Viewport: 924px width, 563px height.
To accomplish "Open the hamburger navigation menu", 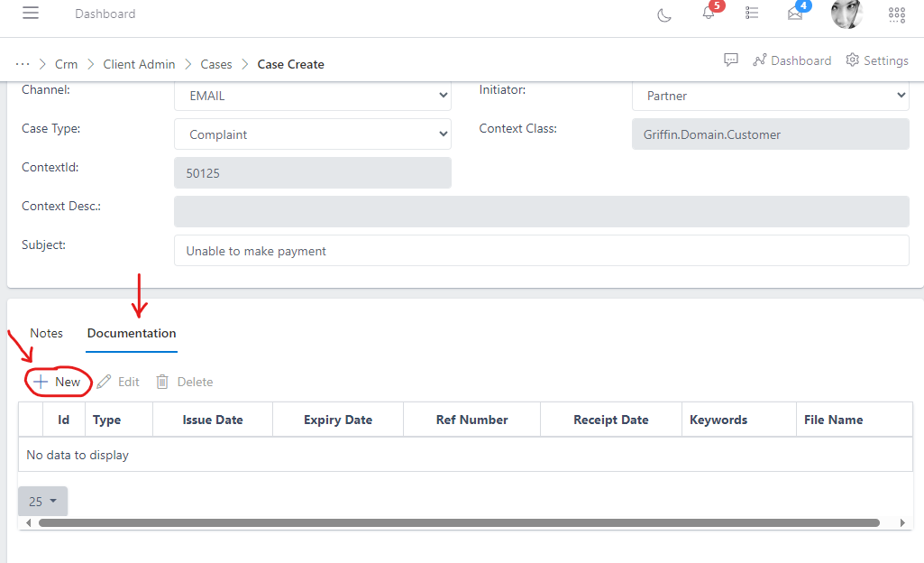I will [x=31, y=14].
